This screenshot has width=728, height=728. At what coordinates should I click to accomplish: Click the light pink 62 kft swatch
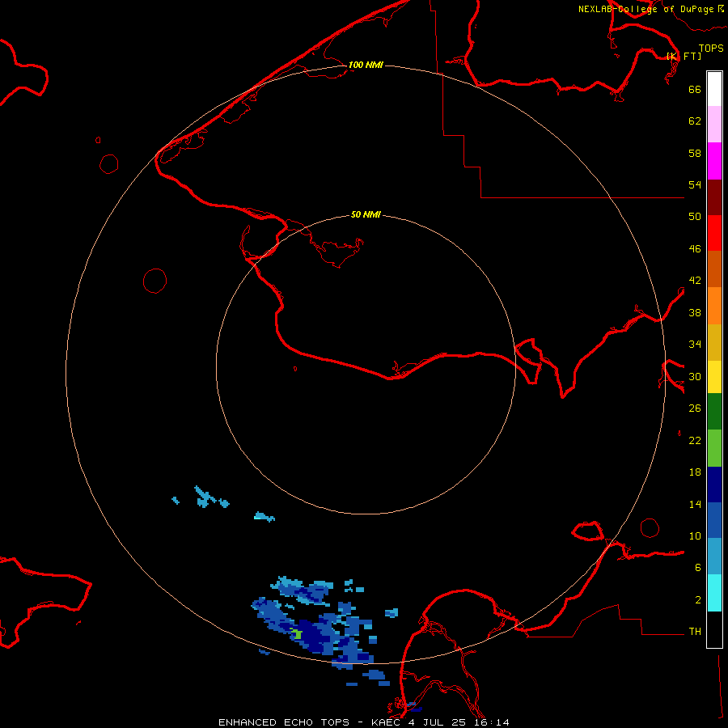714,125
